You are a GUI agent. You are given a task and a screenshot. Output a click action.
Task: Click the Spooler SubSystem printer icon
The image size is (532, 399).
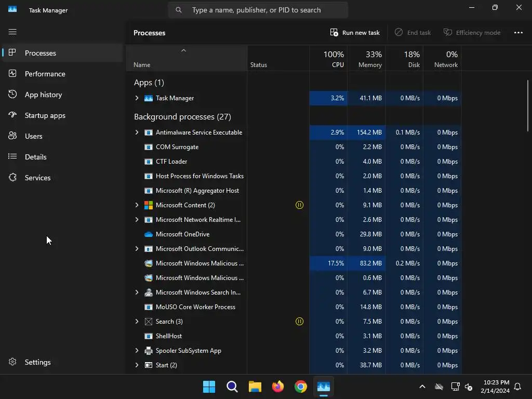(149, 351)
